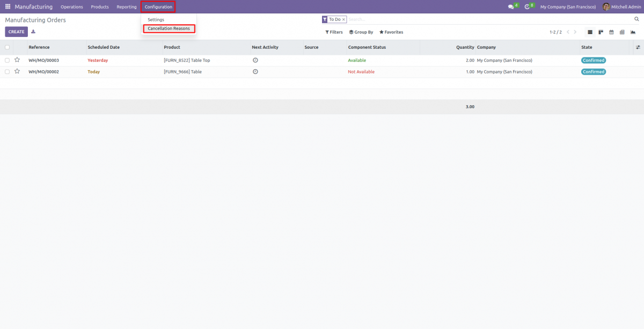644x329 pixels.
Task: Switch to pivot view
Action: (x=621, y=32)
